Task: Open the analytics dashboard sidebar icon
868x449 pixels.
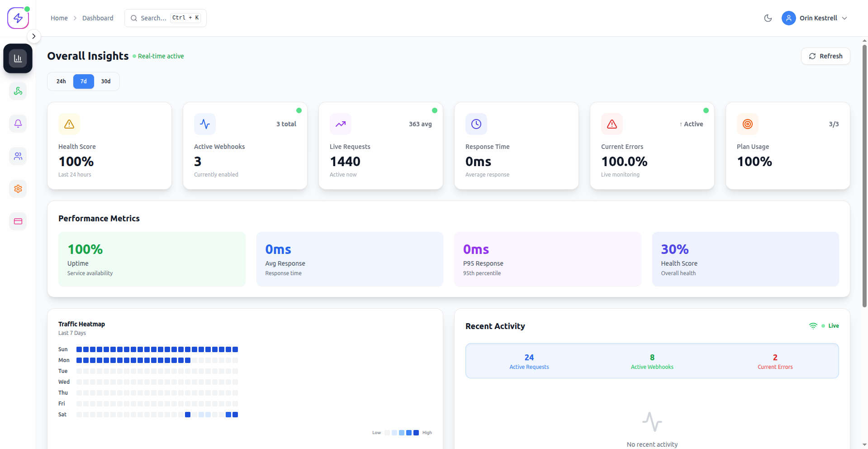Action: pyautogui.click(x=18, y=58)
